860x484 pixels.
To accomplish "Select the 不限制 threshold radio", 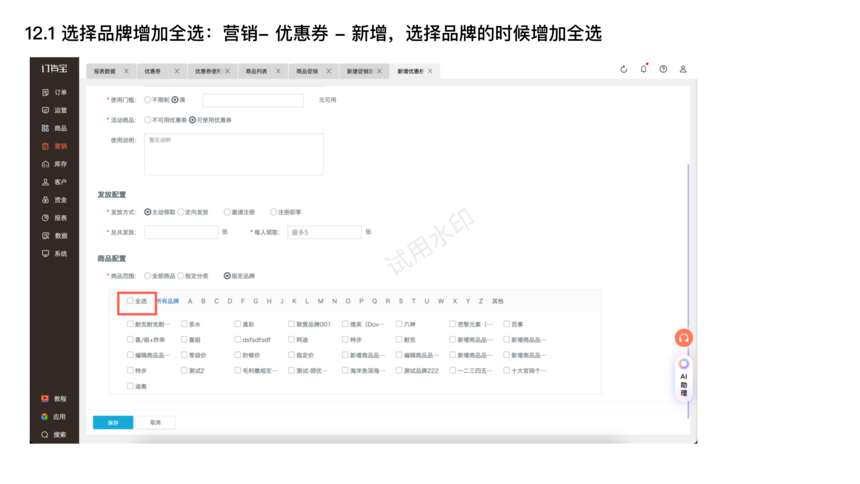I will pos(148,100).
